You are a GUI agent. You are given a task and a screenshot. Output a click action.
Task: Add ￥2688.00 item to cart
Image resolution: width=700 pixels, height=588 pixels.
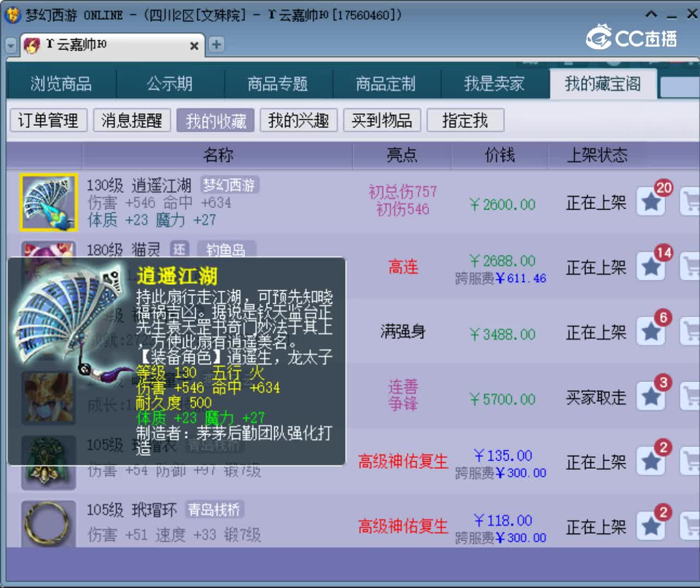690,267
